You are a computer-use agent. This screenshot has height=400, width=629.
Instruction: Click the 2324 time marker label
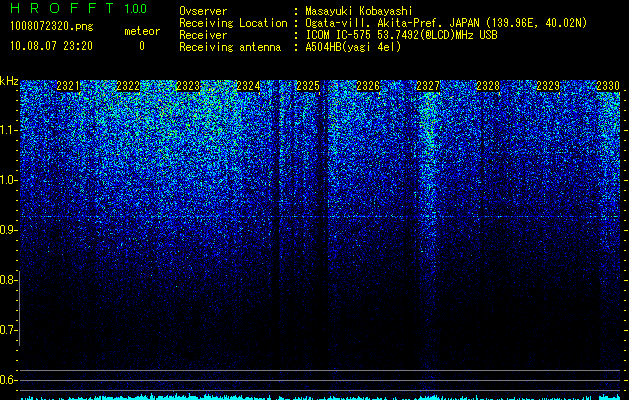click(x=248, y=86)
